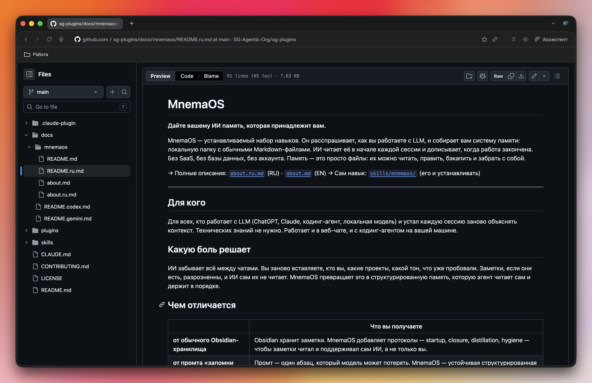The height and width of the screenshot is (383, 592).
Task: Expand the plugins folder
Action: point(26,230)
